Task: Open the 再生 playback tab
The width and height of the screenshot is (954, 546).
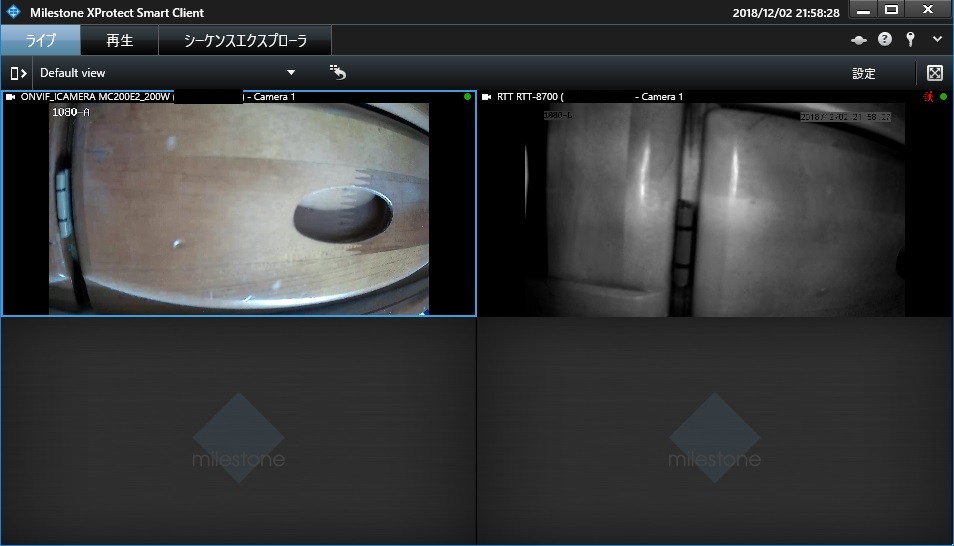Action: pyautogui.click(x=119, y=40)
